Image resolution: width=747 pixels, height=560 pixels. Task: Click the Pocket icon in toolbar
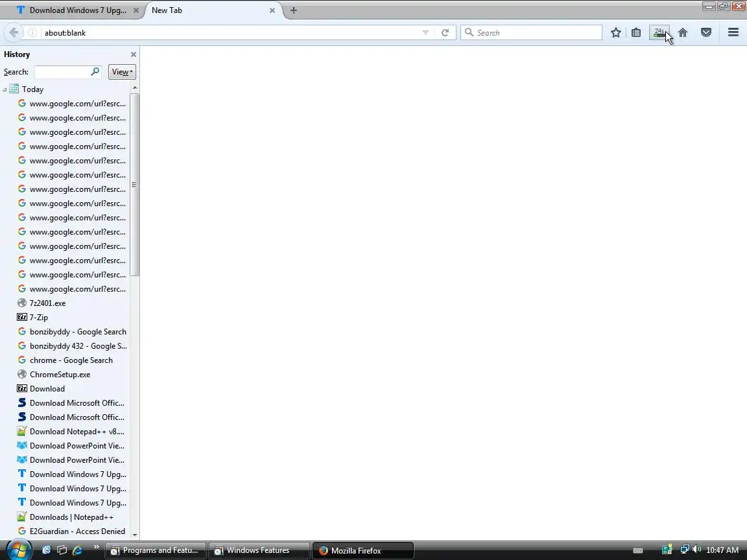point(706,32)
